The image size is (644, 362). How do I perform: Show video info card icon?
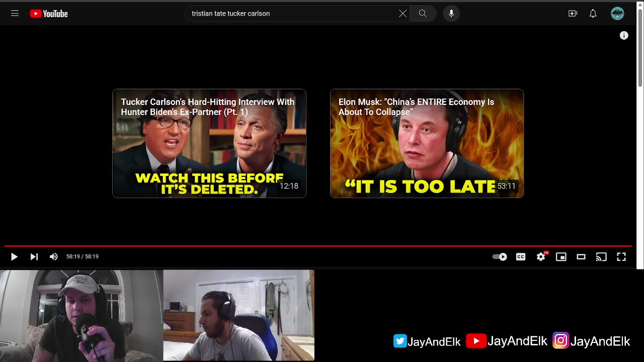pos(624,35)
